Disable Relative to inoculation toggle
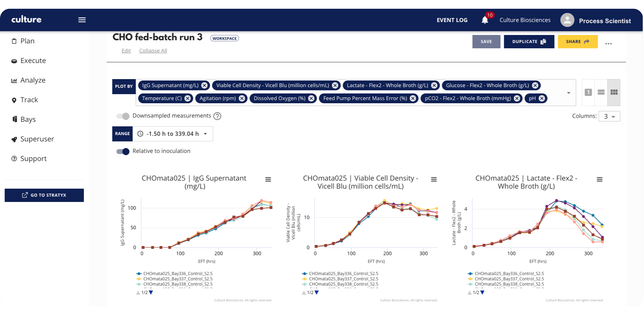The image size is (644, 315). pyautogui.click(x=123, y=152)
